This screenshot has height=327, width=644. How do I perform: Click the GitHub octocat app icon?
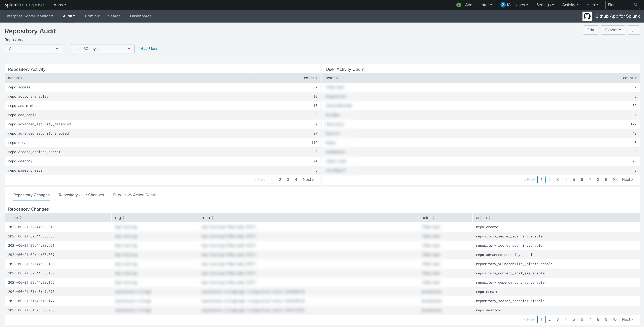tap(587, 16)
